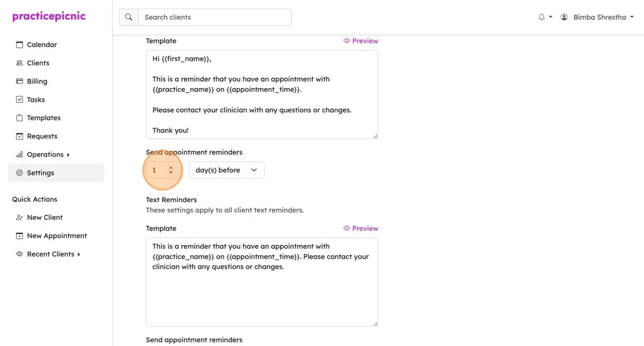Open Clients from the sidebar icon
The image size is (644, 346).
click(x=20, y=63)
